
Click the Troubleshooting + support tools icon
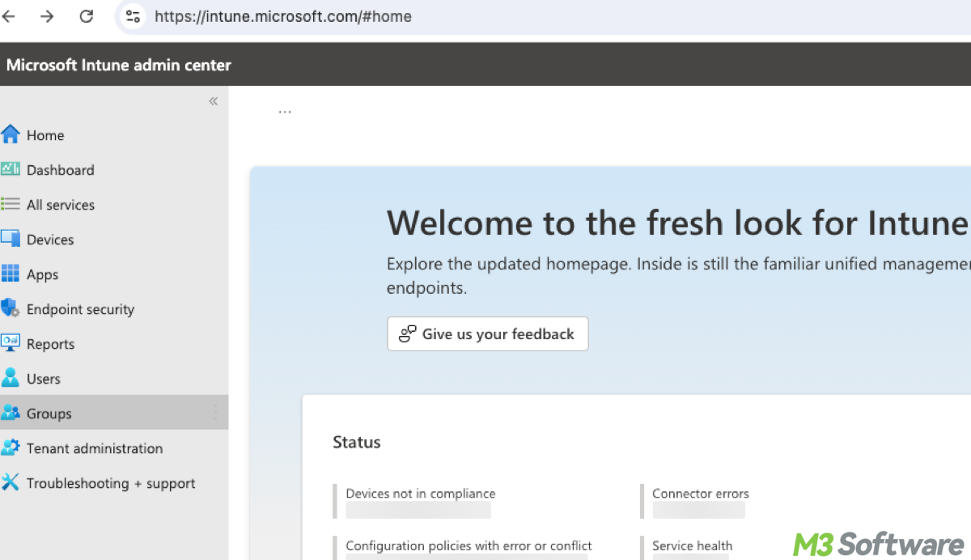[11, 482]
